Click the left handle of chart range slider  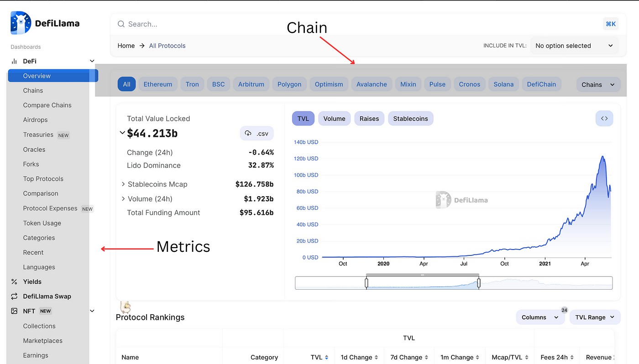tap(367, 283)
